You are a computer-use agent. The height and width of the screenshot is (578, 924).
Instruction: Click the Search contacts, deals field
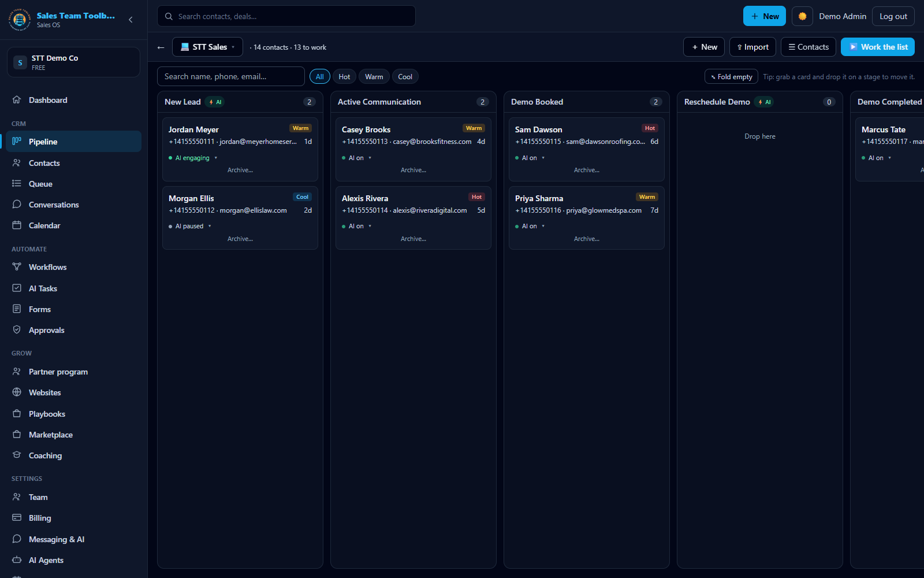[x=286, y=16]
